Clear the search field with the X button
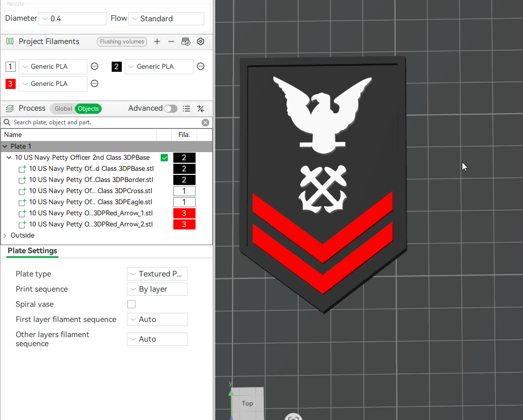523x420 pixels. point(205,122)
